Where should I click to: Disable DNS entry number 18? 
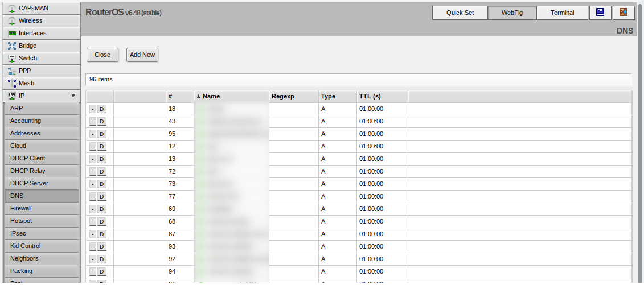(102, 109)
